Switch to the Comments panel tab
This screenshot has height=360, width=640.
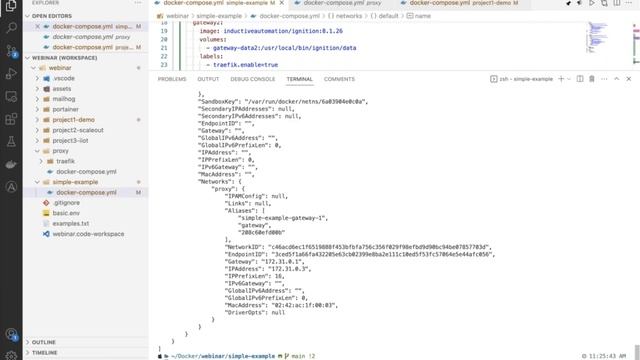point(339,79)
